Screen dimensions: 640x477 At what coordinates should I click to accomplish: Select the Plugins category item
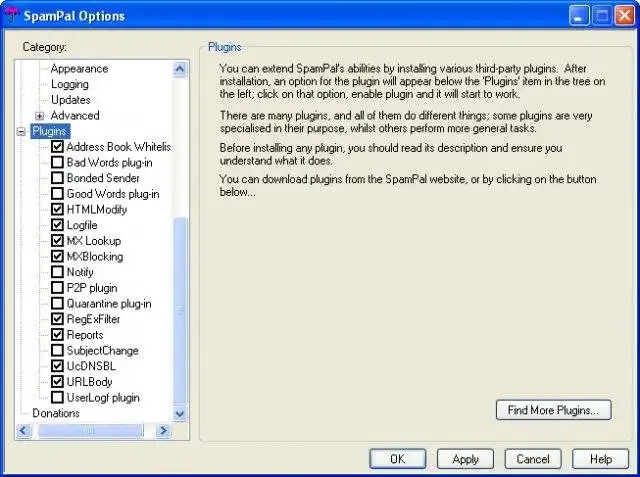50,131
